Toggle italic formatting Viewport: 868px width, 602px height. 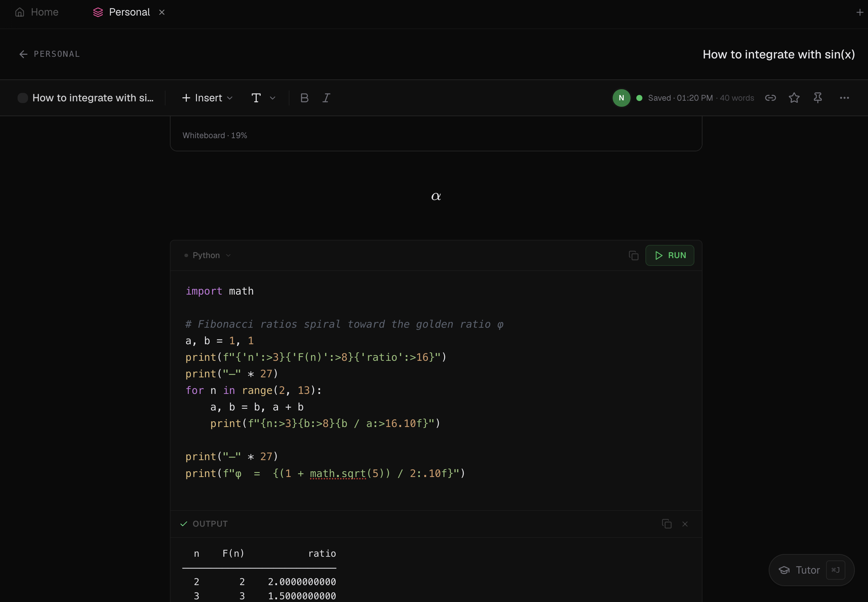[x=326, y=98]
